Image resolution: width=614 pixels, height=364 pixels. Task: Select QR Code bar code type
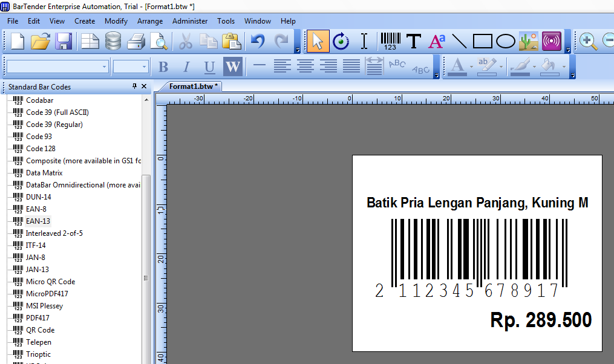coord(41,330)
